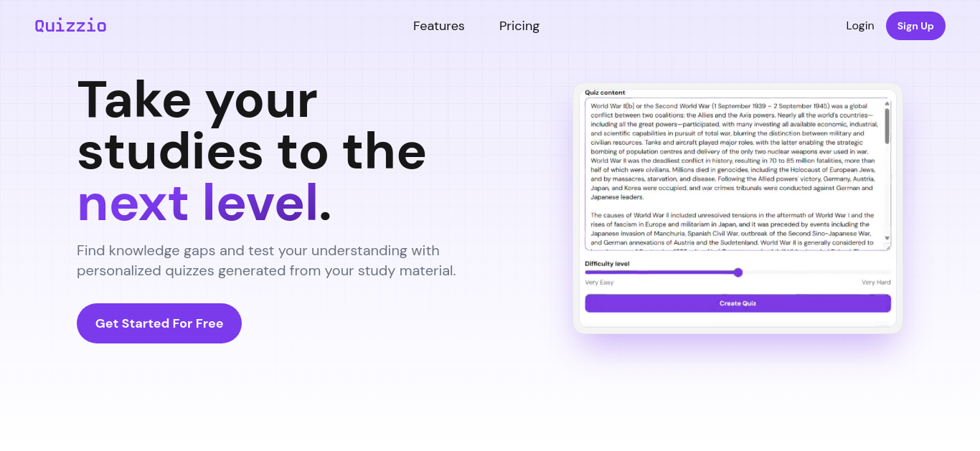Click the difficulty slider handle
The image size is (980, 451).
coord(738,272)
